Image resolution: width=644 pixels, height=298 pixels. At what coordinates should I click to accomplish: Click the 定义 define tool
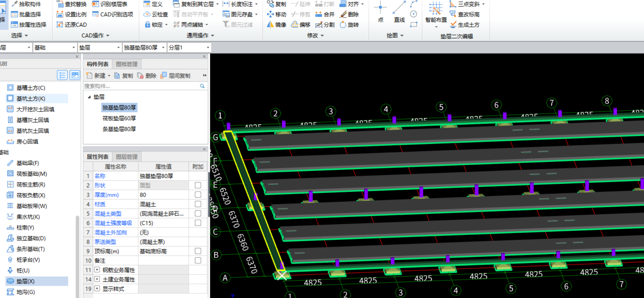click(x=153, y=4)
